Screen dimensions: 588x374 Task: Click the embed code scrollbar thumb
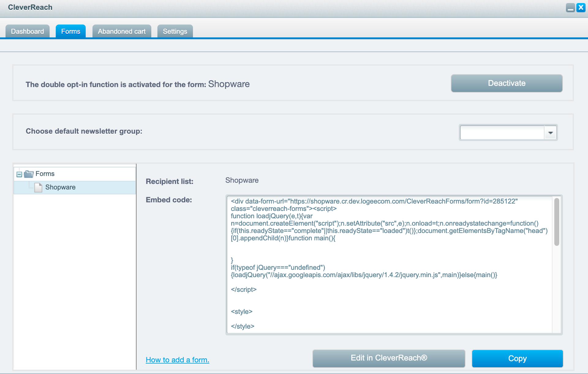(x=556, y=222)
